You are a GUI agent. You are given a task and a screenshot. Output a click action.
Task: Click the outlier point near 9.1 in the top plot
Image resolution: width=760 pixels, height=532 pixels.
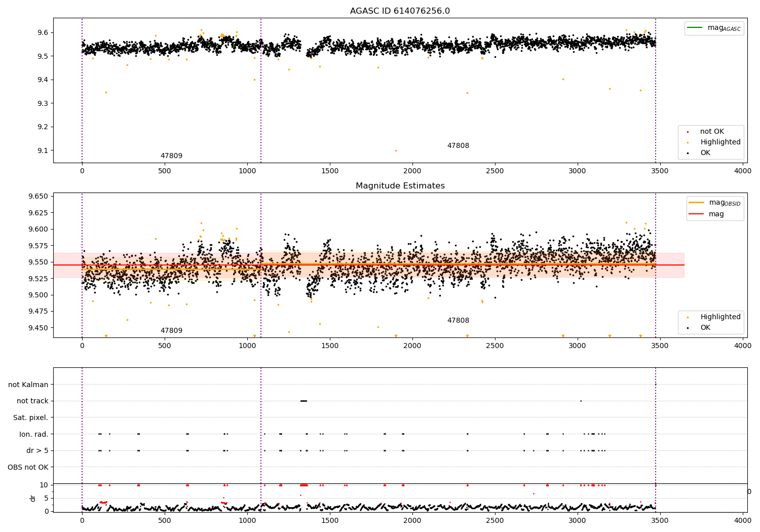click(x=396, y=150)
